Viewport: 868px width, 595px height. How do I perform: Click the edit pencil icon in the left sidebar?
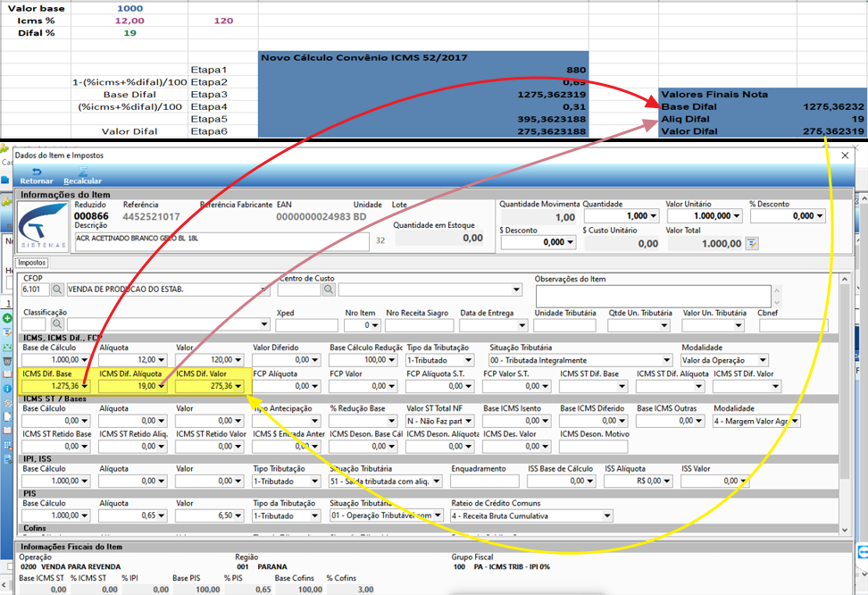click(7, 332)
